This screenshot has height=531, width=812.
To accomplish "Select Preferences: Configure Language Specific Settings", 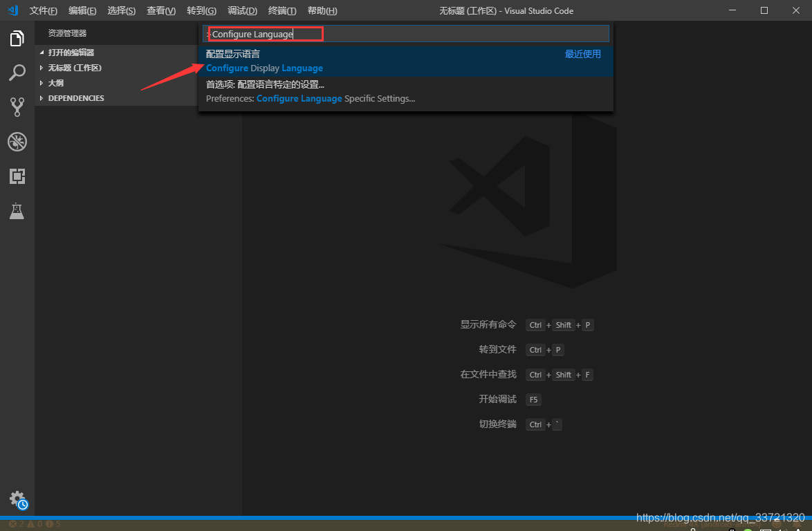I will 406,91.
